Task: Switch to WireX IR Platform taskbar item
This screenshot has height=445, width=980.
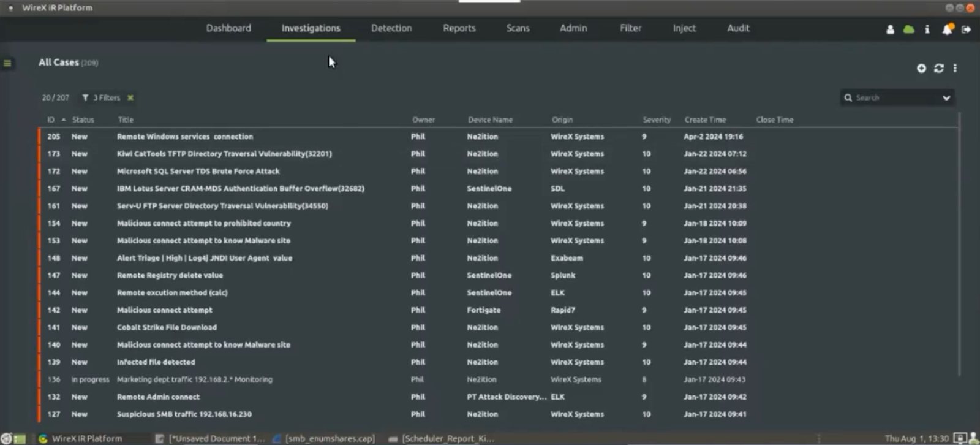Action: [x=80, y=438]
